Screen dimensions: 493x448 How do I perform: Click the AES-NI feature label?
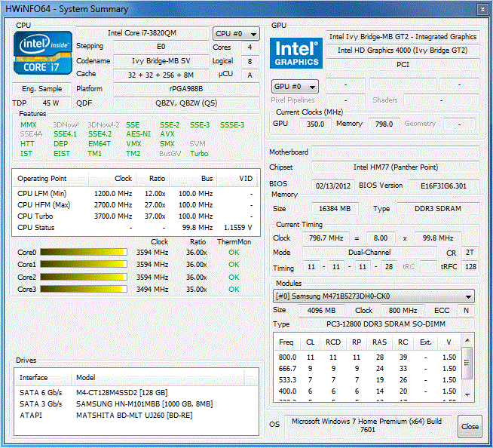point(139,134)
